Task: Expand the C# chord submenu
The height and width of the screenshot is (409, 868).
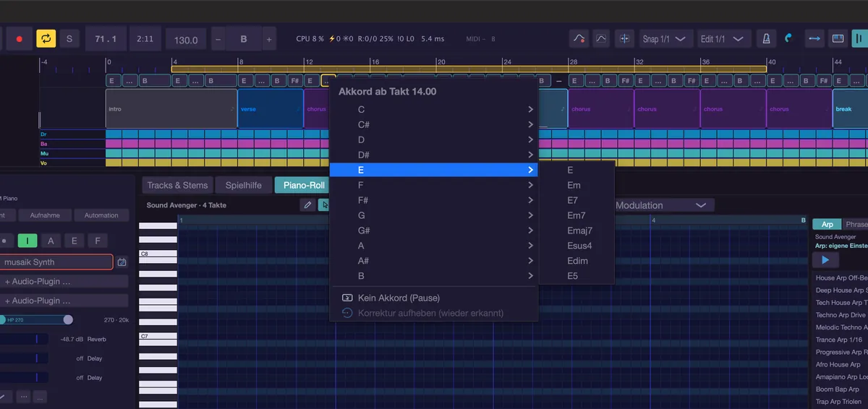Action: pyautogui.click(x=434, y=125)
